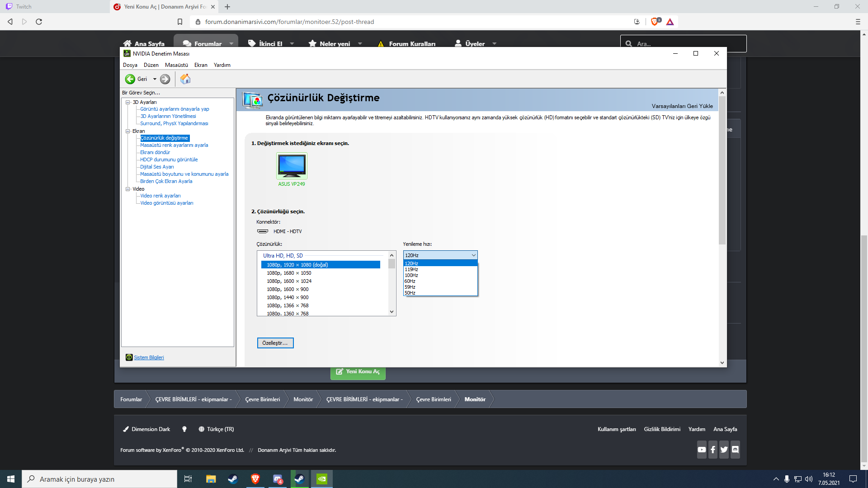Open the Yardım menu
Viewport: 868px width, 488px height.
click(222, 65)
